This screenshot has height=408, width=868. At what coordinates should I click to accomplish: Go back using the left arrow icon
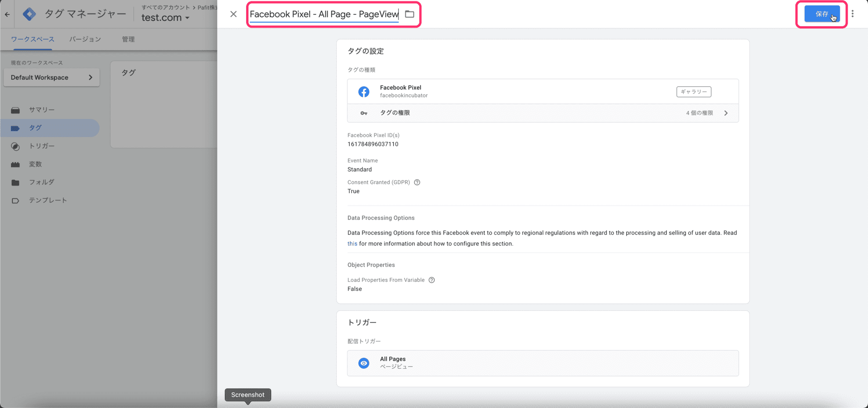[x=7, y=14]
